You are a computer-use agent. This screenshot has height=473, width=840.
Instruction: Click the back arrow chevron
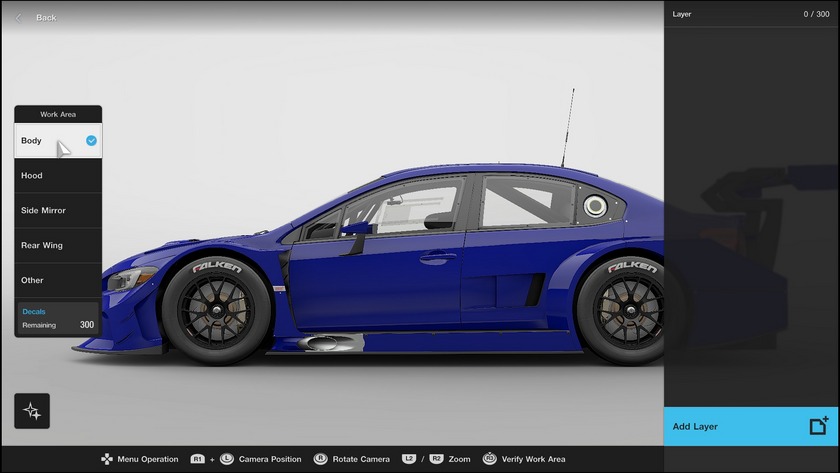[19, 18]
